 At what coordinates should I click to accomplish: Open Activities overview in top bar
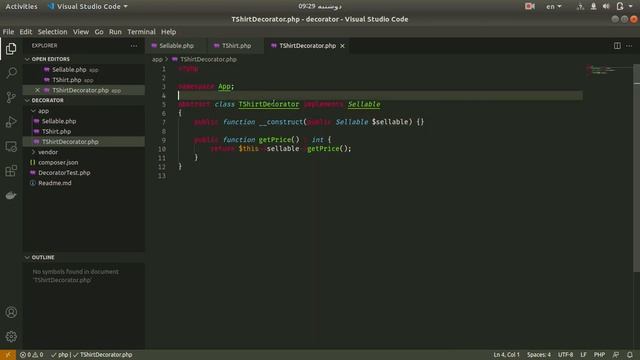click(x=21, y=6)
